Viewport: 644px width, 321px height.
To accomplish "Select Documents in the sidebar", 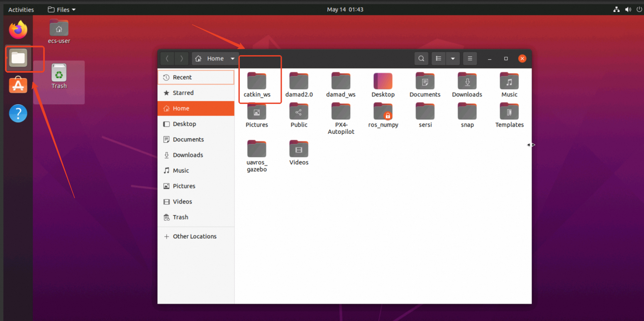I will click(x=196, y=140).
